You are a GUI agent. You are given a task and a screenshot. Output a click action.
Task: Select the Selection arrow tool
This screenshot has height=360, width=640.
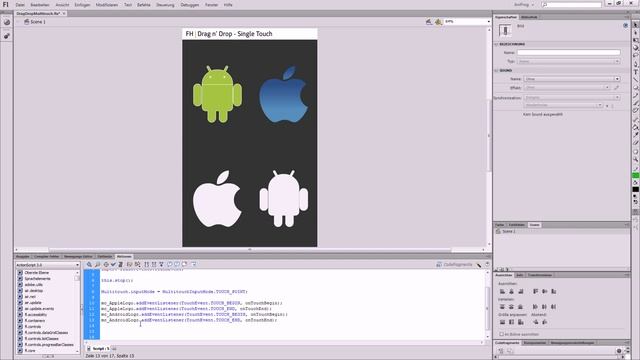pos(636,25)
